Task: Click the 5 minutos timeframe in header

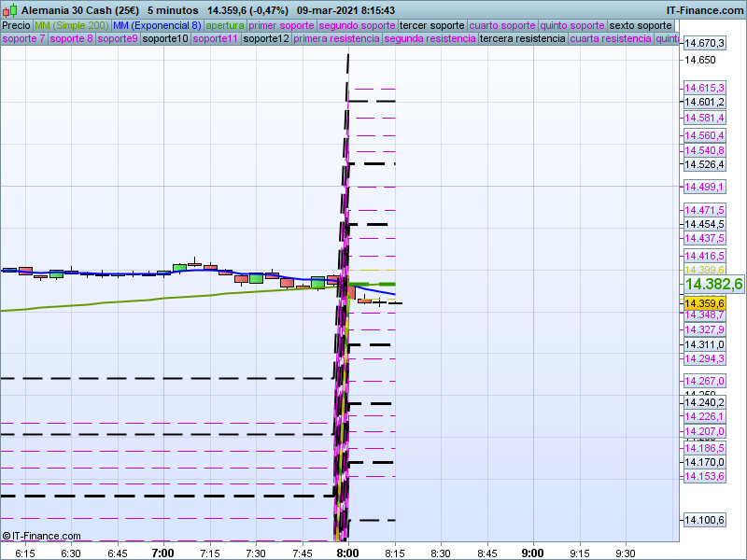Action: point(172,9)
